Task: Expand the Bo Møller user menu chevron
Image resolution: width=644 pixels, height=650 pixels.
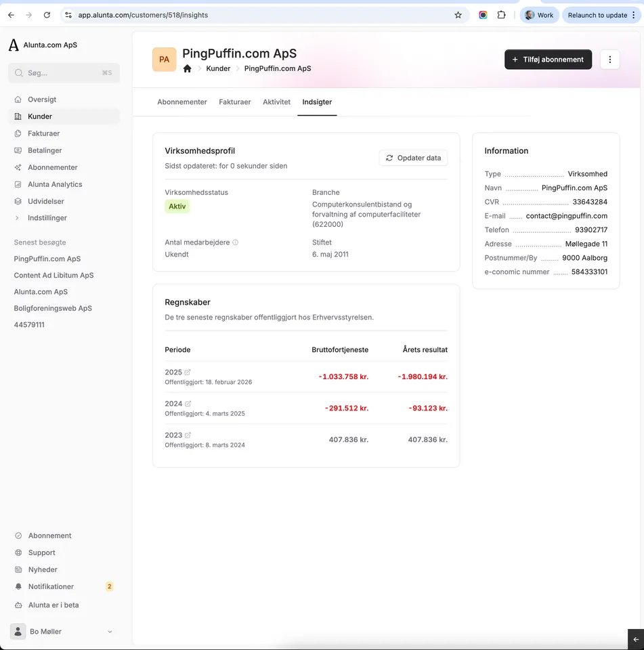Action: click(110, 632)
